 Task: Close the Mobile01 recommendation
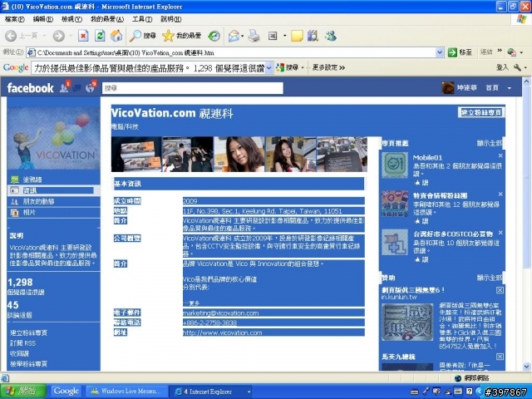500,155
